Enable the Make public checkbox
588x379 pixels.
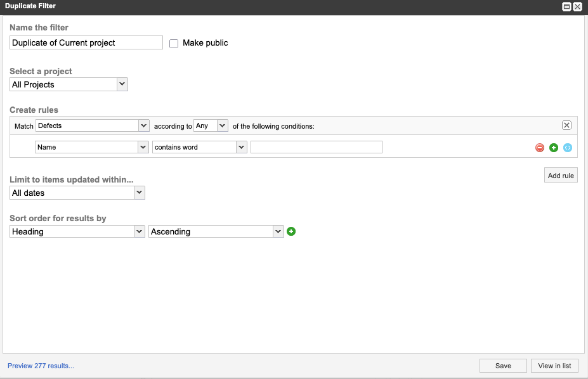coord(174,43)
